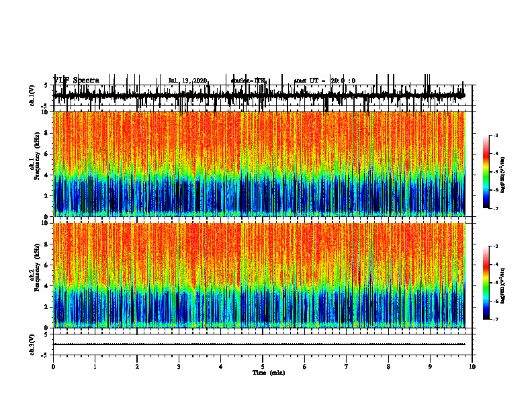Click the "ch.1(V)" waveform axis label
This screenshot has height=411, width=532.
(x=32, y=95)
